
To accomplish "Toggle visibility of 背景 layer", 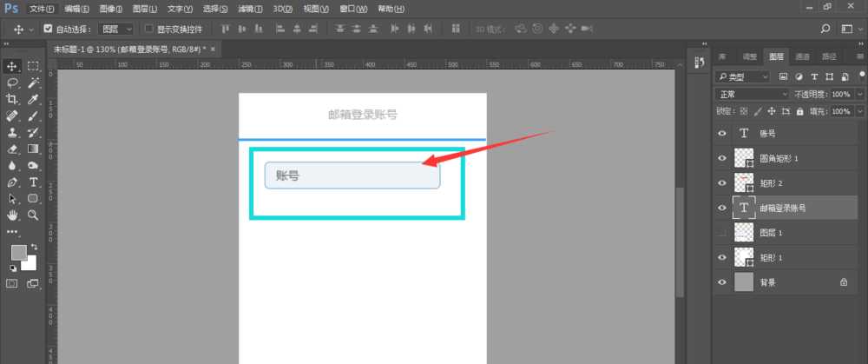I will point(721,282).
